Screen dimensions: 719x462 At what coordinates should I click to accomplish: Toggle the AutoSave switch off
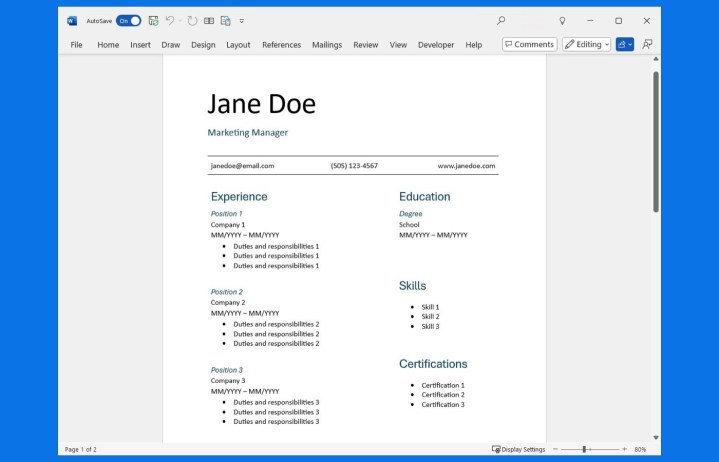129,20
